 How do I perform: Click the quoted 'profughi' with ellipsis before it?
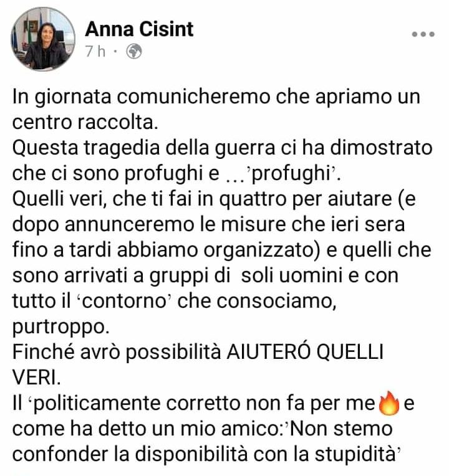click(284, 174)
